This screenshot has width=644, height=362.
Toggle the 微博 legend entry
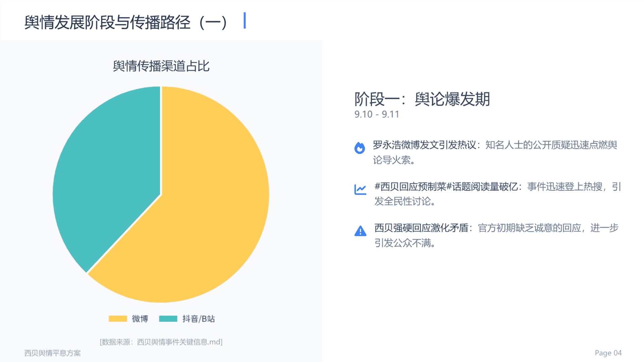[x=128, y=319]
